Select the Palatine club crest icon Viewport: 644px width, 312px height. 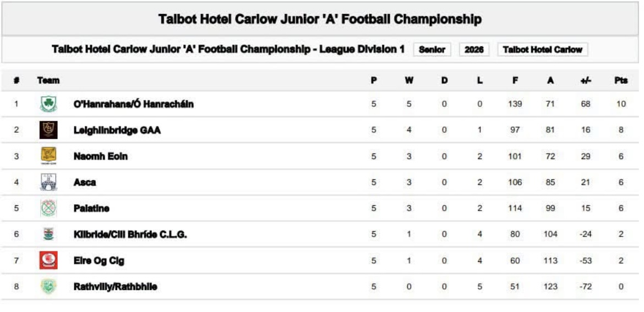[x=48, y=208]
